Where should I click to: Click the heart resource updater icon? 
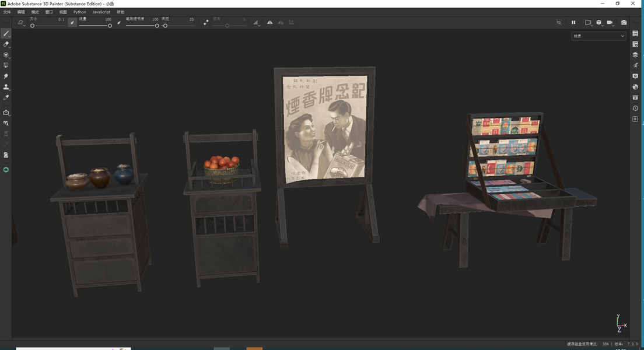point(6,123)
